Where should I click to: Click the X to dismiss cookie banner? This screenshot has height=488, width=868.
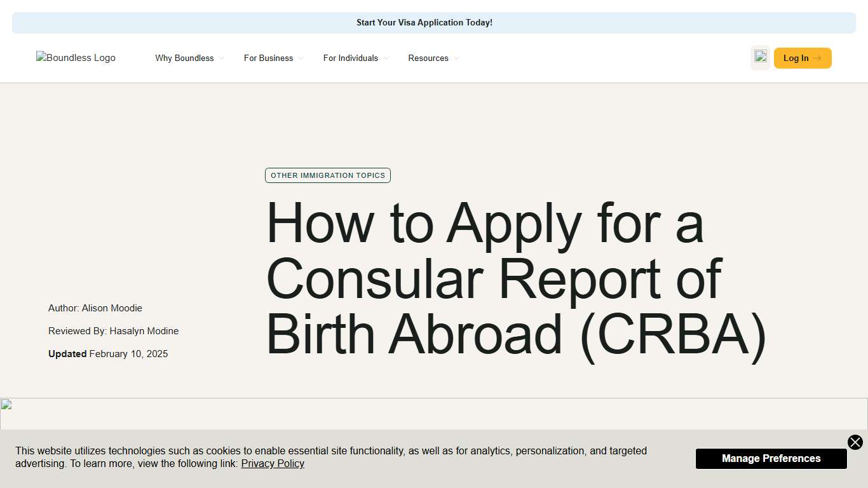(x=855, y=442)
